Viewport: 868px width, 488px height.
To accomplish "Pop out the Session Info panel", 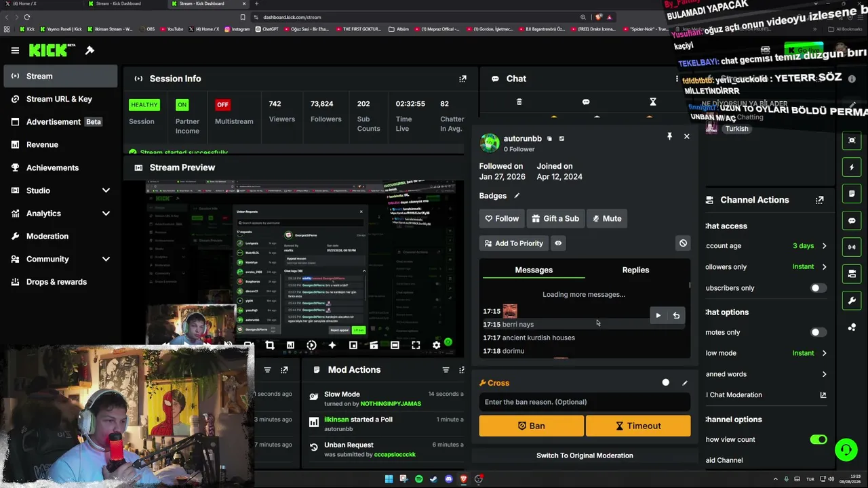I will (x=462, y=79).
